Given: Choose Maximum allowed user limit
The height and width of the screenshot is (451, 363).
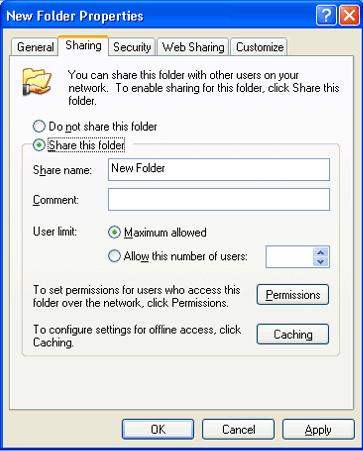Looking at the screenshot, I should pos(114,232).
